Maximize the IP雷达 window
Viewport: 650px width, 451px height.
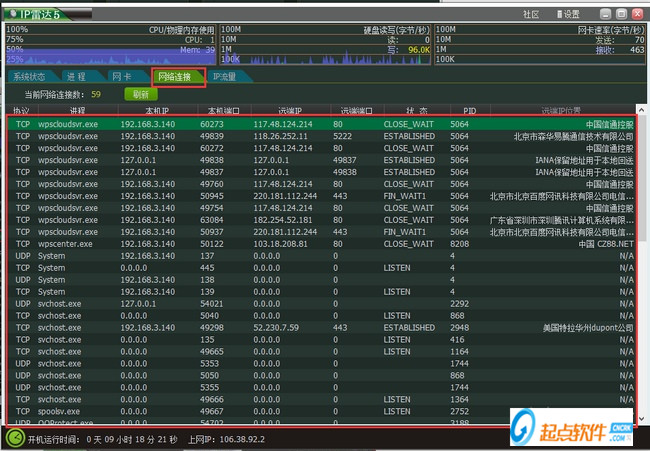[x=621, y=14]
